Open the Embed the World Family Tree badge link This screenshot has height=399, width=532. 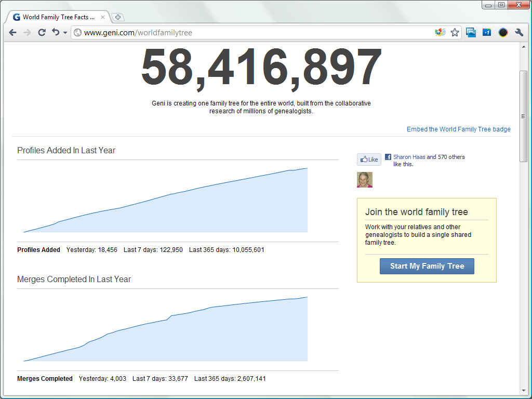tap(458, 129)
